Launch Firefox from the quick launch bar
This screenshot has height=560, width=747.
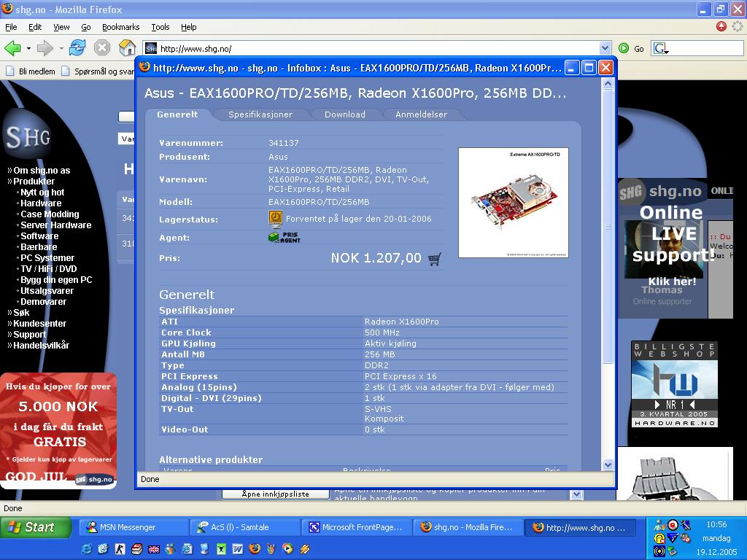point(255,548)
